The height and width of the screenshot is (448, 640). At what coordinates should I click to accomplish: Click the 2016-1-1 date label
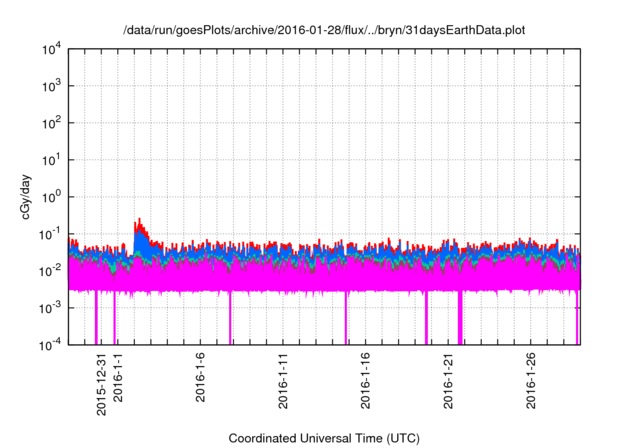(118, 378)
